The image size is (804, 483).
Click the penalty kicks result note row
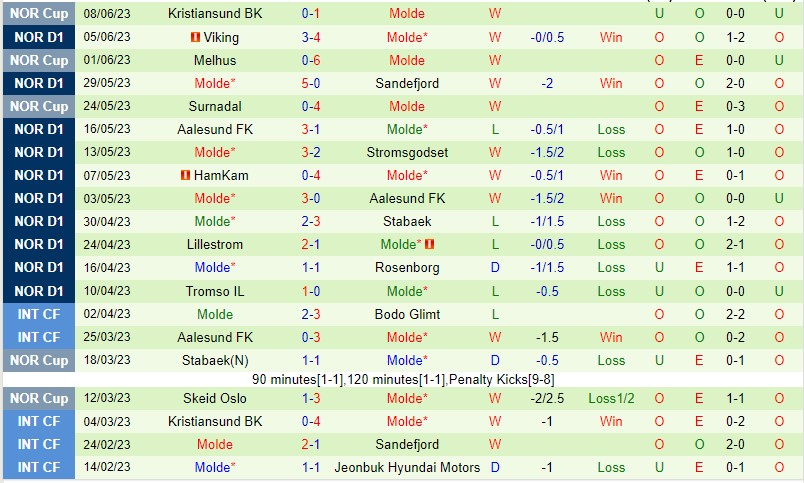tap(402, 379)
